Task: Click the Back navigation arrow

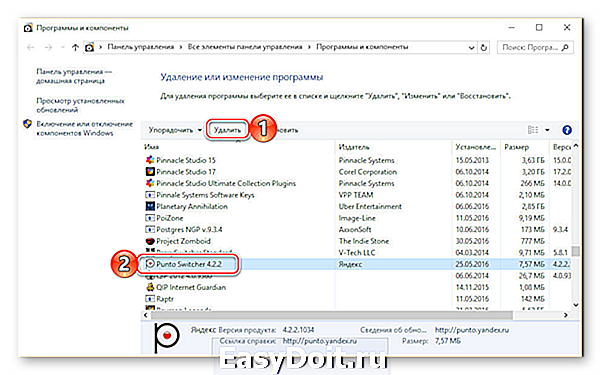Action: (x=31, y=47)
